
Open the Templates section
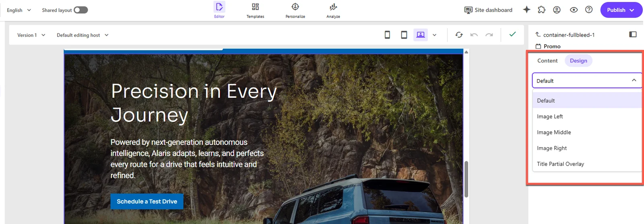coord(255,10)
